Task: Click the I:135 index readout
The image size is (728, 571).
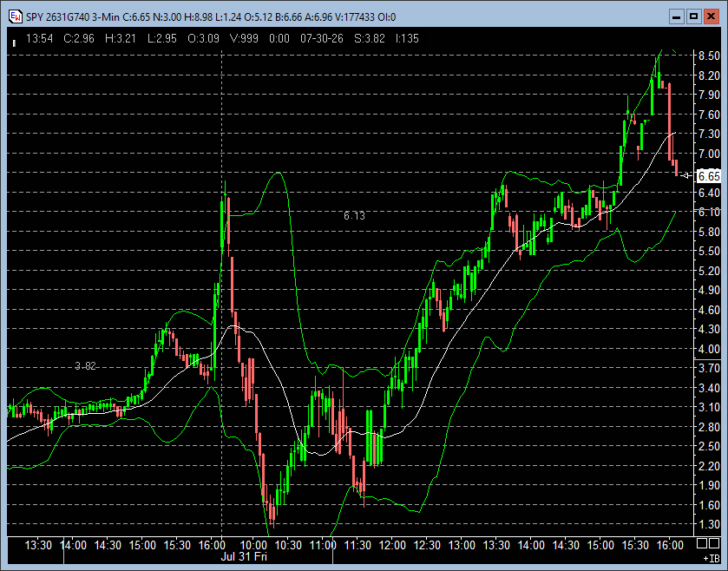Action: 407,38
